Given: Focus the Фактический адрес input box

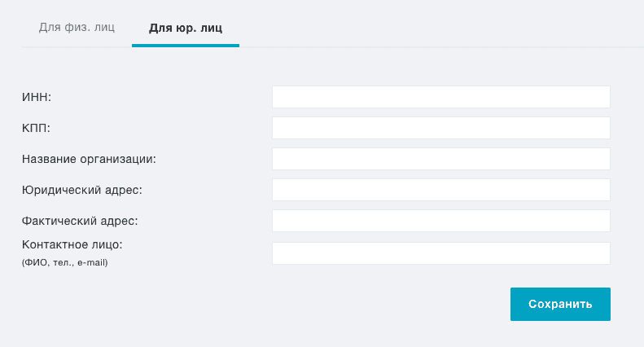Looking at the screenshot, I should [441, 221].
